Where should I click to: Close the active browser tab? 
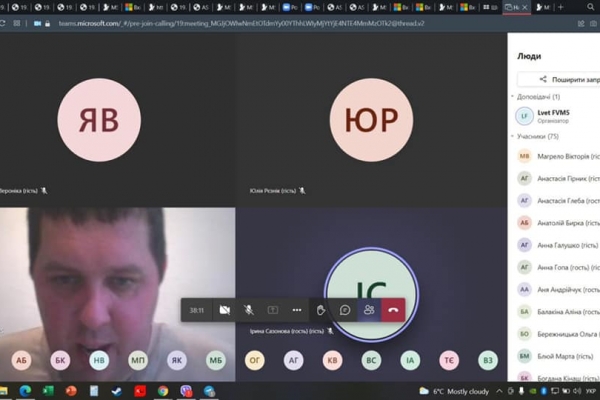click(525, 7)
